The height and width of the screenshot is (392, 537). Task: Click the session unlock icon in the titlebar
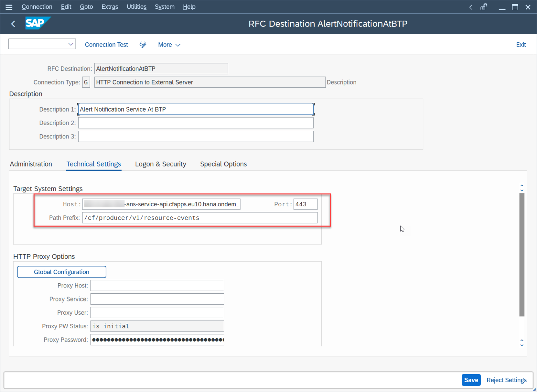tap(484, 7)
